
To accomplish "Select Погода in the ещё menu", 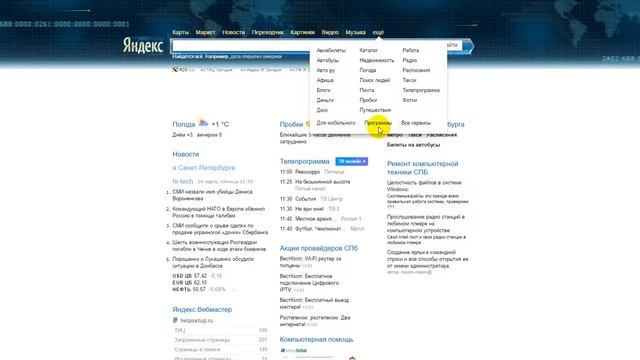I will pos(368,70).
